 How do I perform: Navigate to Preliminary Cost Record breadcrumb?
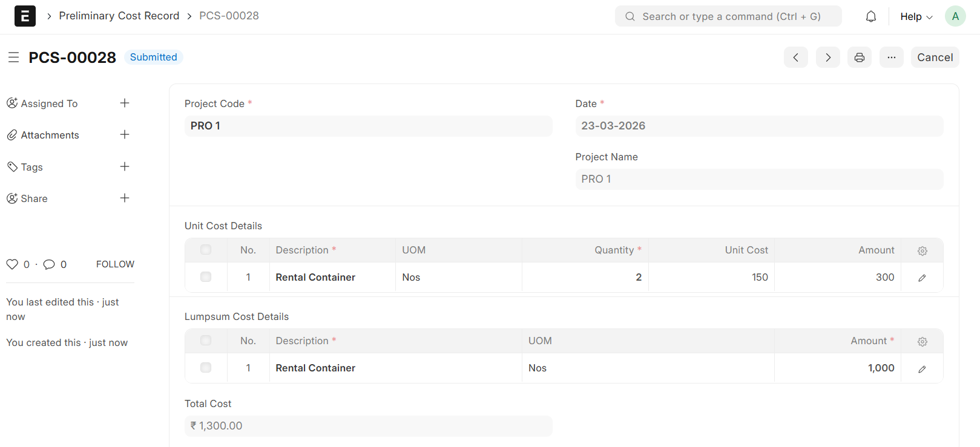click(119, 16)
